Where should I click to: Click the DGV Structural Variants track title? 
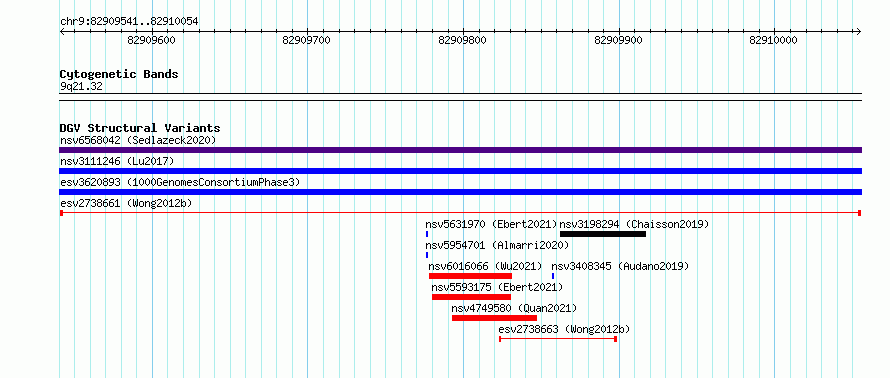[140, 128]
